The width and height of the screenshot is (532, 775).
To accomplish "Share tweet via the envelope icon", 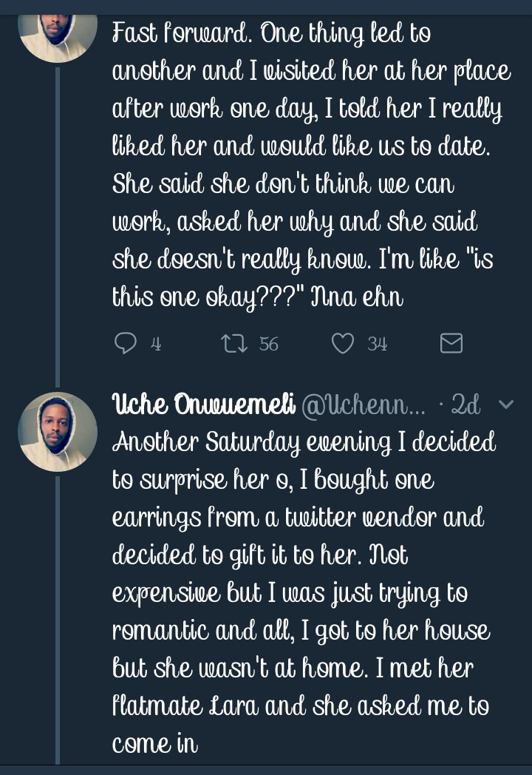I will (451, 343).
